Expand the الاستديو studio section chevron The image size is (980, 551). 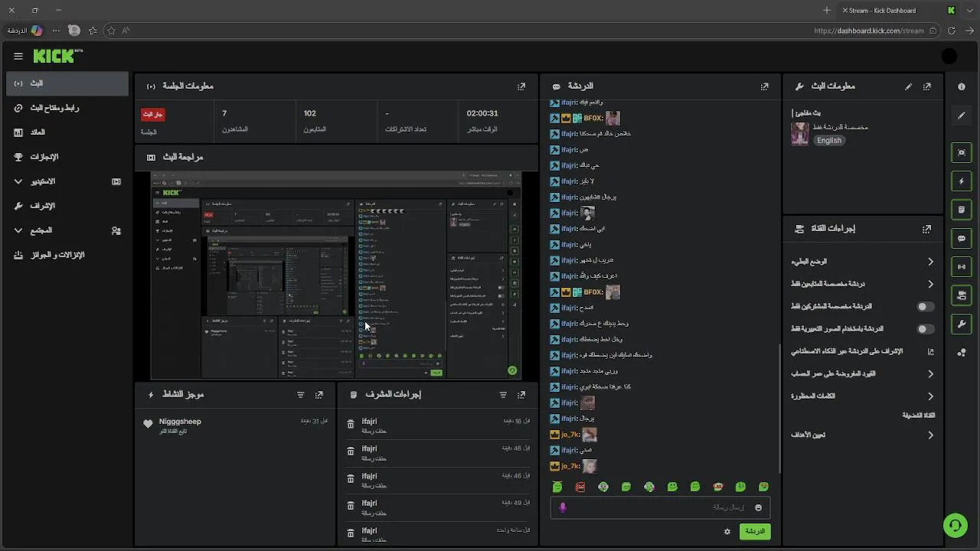(x=18, y=181)
